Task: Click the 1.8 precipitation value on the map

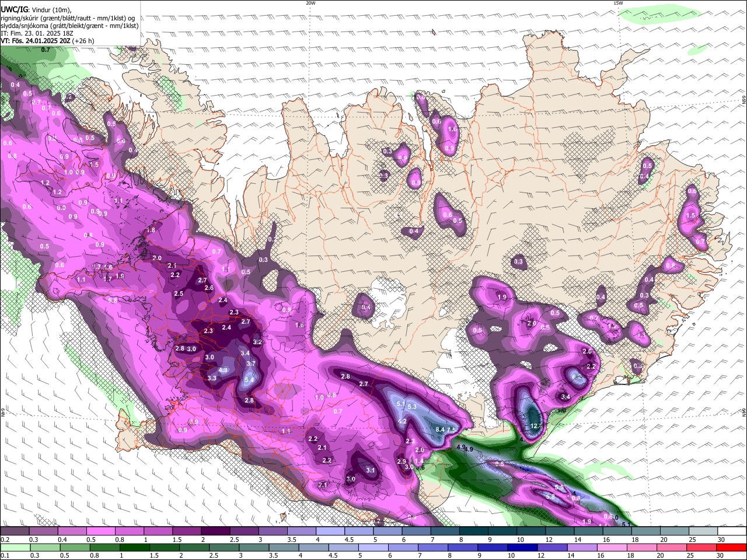Action: tap(151, 230)
